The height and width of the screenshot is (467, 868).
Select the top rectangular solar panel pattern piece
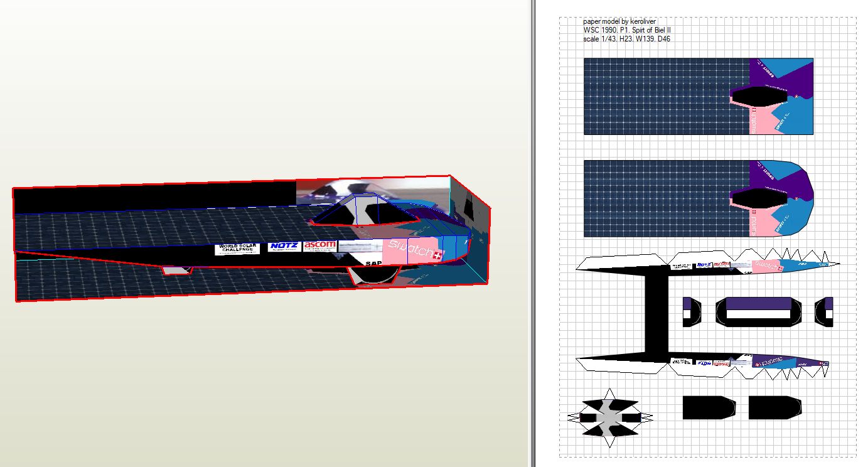(665, 96)
